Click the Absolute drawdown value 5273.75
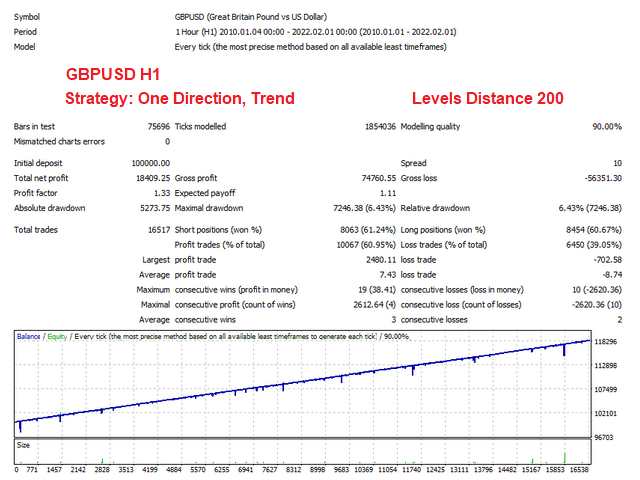 [155, 208]
